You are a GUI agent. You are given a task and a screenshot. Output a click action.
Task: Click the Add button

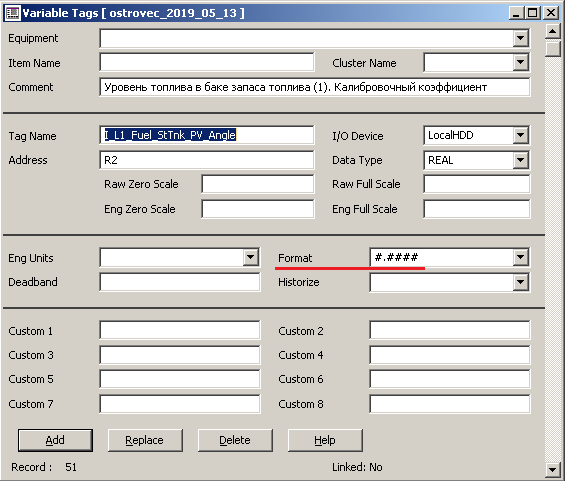coord(55,440)
